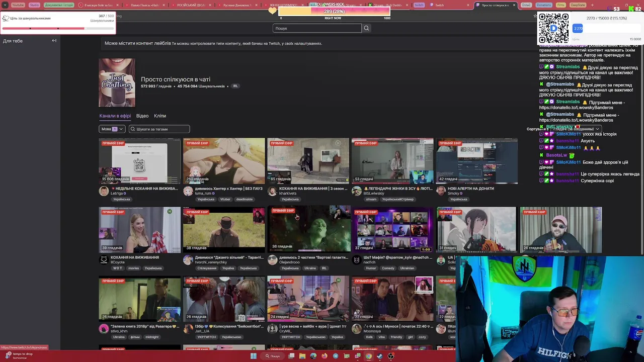Open the Windows Start button
The image size is (644, 362).
254,356
